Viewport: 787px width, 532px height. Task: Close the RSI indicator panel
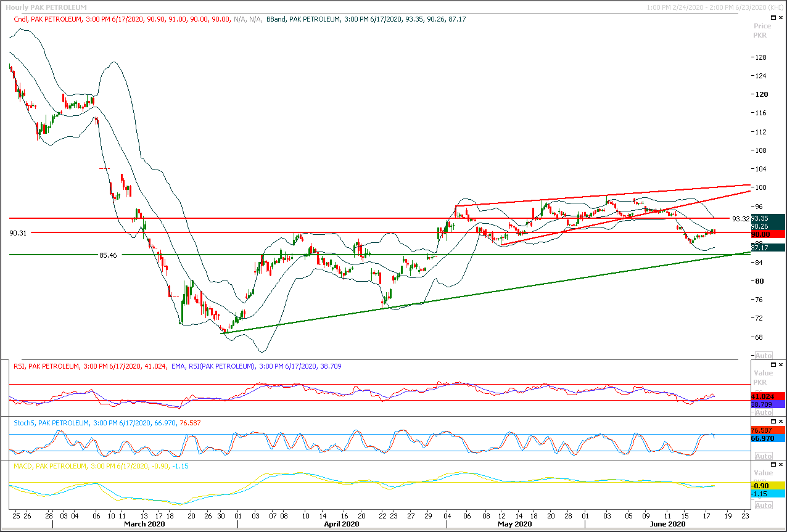pos(781,364)
